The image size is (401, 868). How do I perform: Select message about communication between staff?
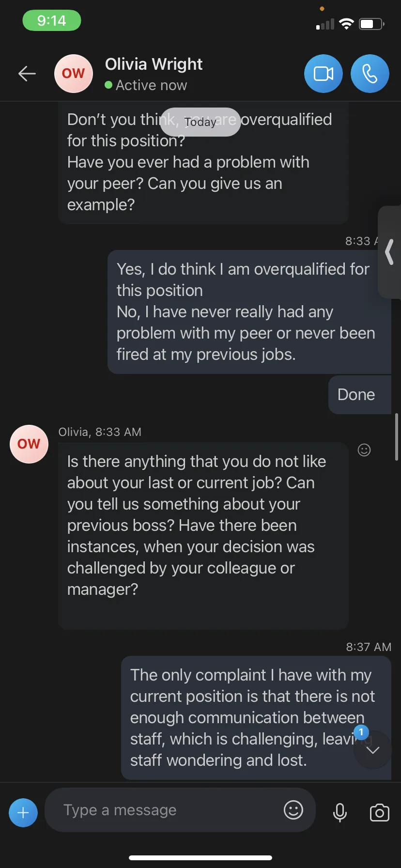256,717
